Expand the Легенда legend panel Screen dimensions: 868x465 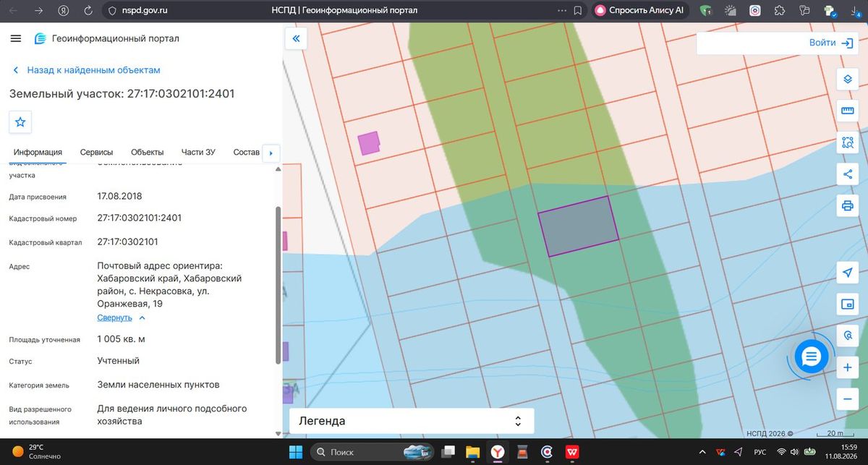412,421
